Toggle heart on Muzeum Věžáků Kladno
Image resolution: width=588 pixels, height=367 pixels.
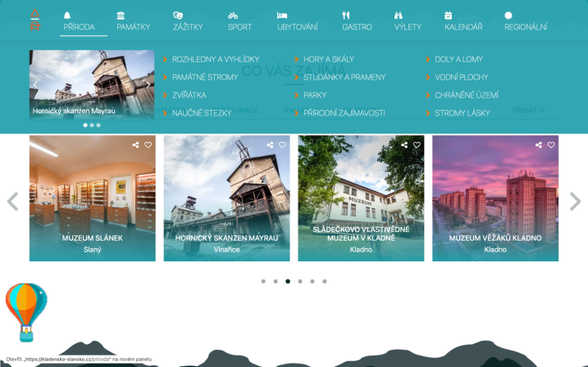(551, 145)
